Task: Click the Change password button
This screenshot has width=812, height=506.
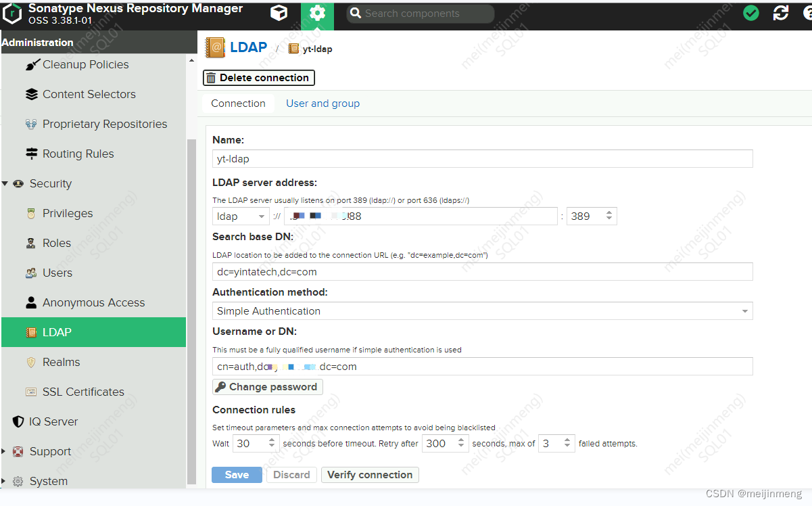Action: coord(267,387)
